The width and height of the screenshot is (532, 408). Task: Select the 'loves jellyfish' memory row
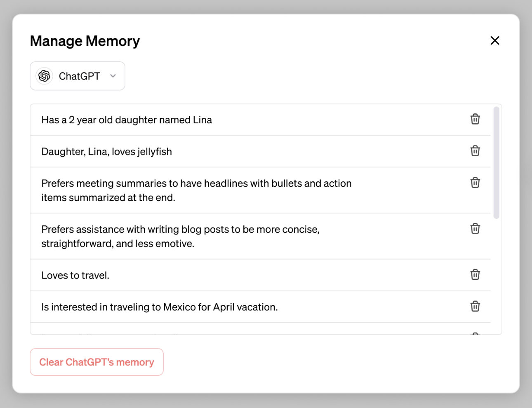(107, 152)
